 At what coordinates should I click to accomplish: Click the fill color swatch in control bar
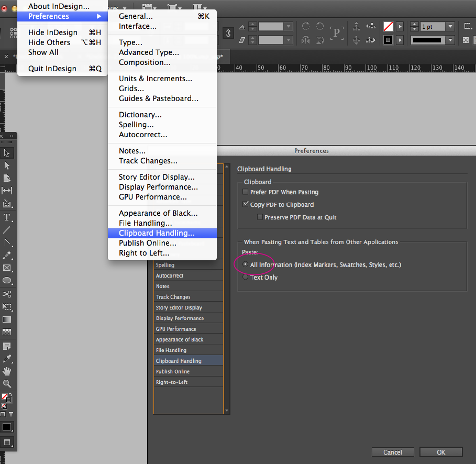[388, 27]
